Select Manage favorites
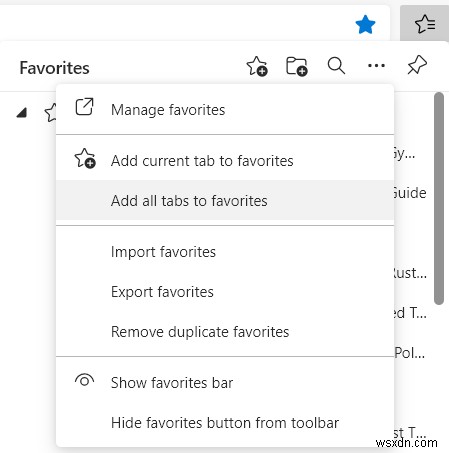Screen dimensions: 449x453 pos(225,110)
